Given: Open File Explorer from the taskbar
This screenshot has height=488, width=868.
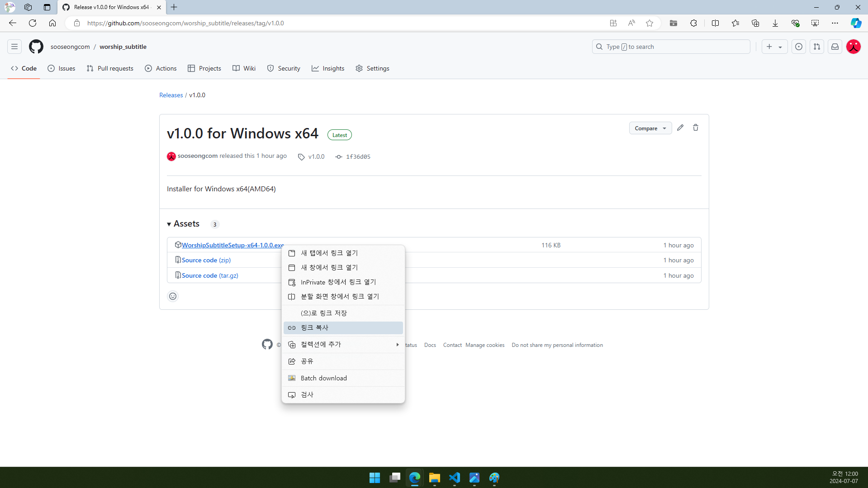Looking at the screenshot, I should click(x=435, y=478).
